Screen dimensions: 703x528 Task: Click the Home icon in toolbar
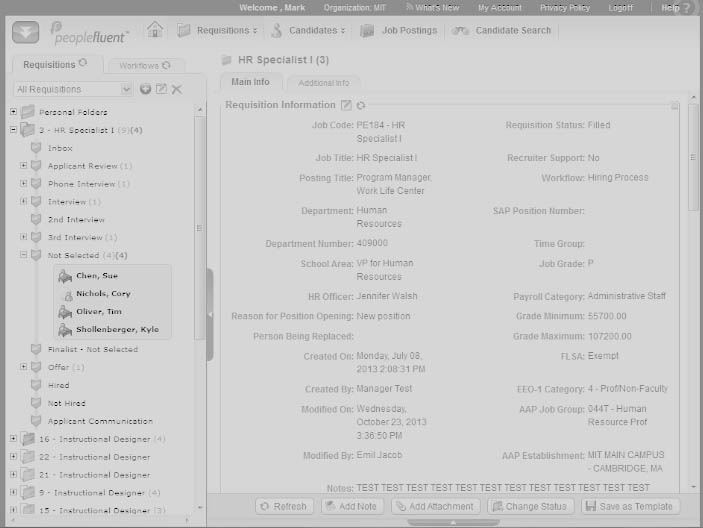[154, 30]
